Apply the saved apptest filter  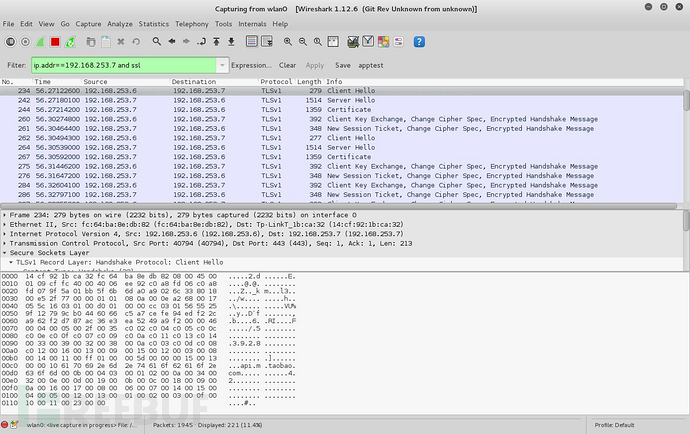[371, 65]
